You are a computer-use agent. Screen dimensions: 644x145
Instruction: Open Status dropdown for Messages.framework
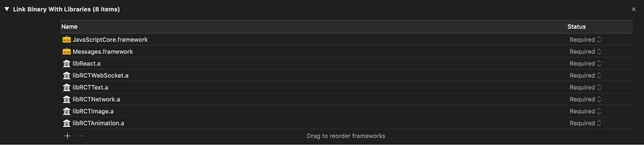click(x=585, y=52)
